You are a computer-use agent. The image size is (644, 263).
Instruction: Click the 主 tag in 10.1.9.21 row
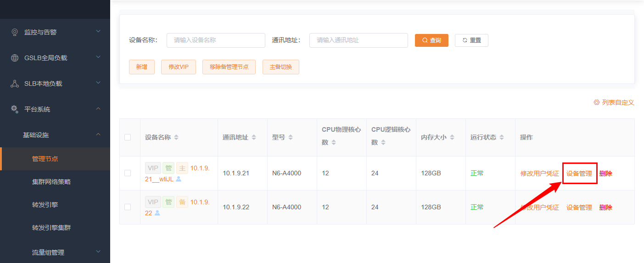(182, 168)
